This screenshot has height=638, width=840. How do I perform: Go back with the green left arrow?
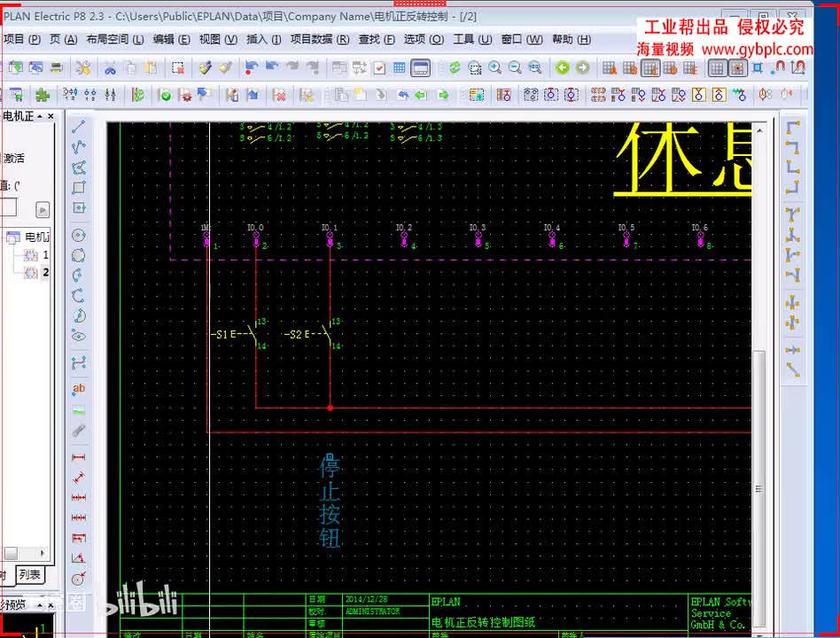pyautogui.click(x=562, y=67)
